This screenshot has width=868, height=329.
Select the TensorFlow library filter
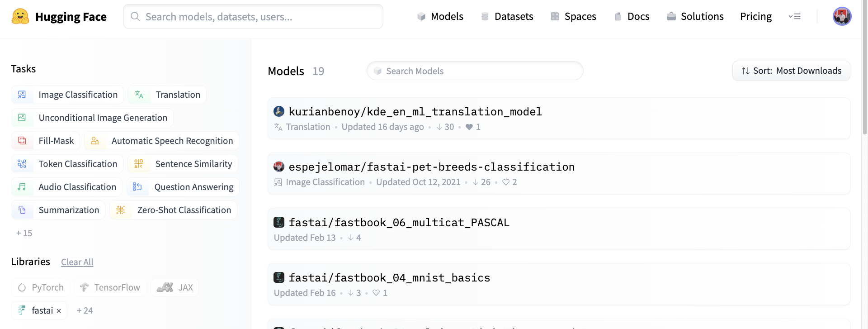(x=110, y=287)
